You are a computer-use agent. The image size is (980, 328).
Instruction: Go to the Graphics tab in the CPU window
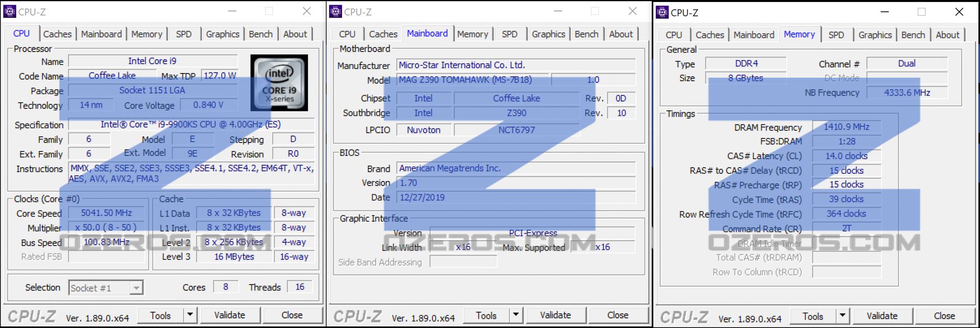(223, 34)
